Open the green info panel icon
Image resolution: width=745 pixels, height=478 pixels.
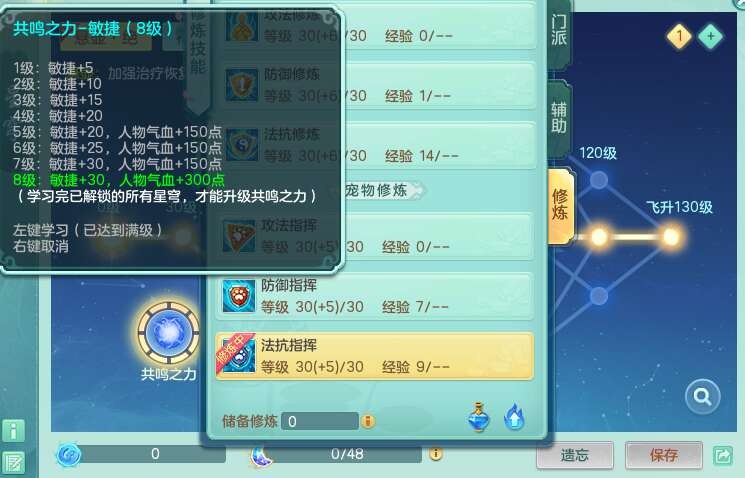click(13, 431)
